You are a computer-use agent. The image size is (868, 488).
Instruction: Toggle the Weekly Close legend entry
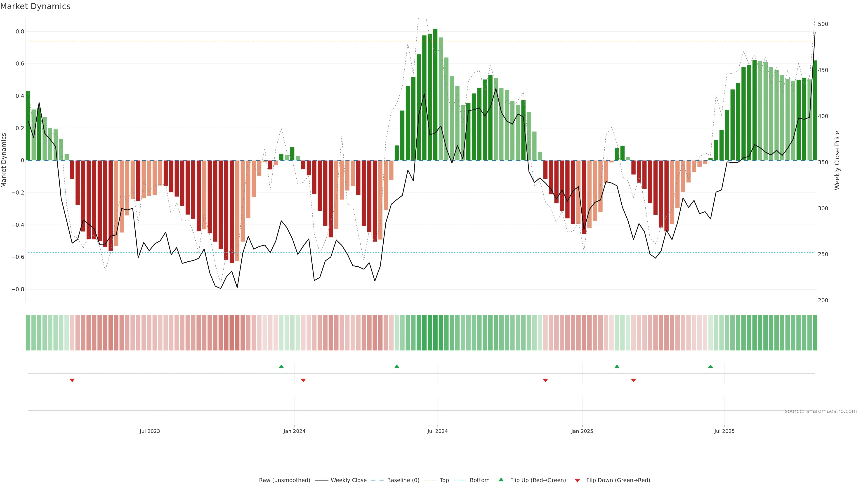[x=348, y=480]
